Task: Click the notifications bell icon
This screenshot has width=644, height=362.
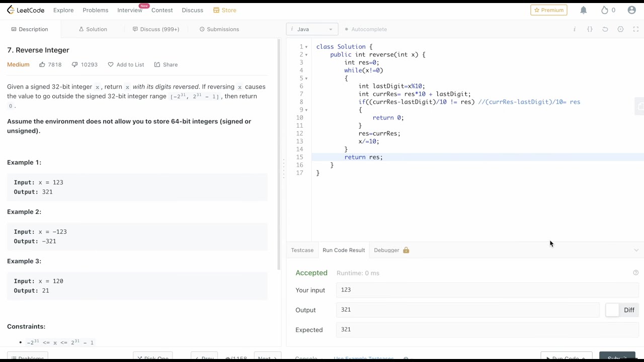Action: click(x=584, y=10)
